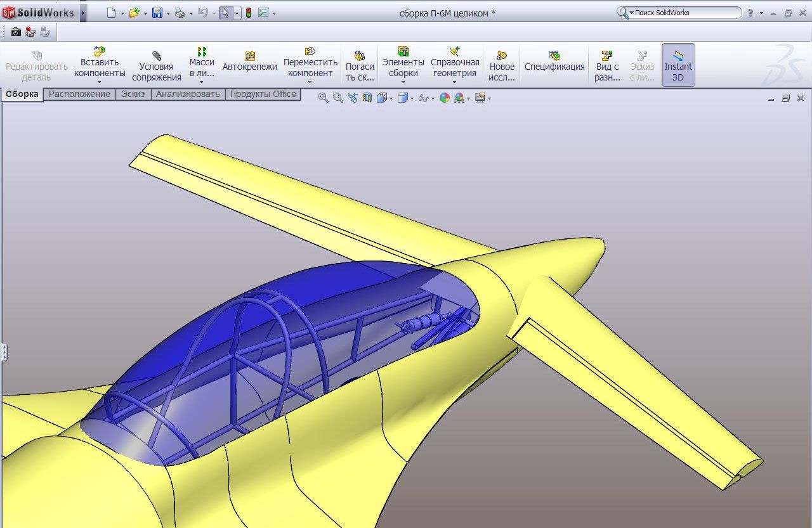The width and height of the screenshot is (812, 528).
Task: Click the Спецификация bill of materials tool
Action: point(554,66)
